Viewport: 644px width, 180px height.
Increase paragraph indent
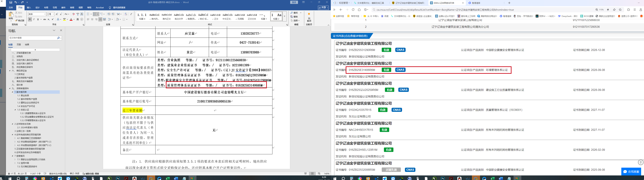click(113, 14)
